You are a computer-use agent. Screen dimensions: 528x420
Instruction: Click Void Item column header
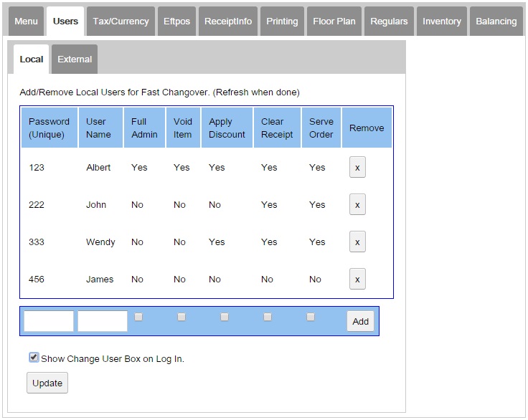[183, 128]
